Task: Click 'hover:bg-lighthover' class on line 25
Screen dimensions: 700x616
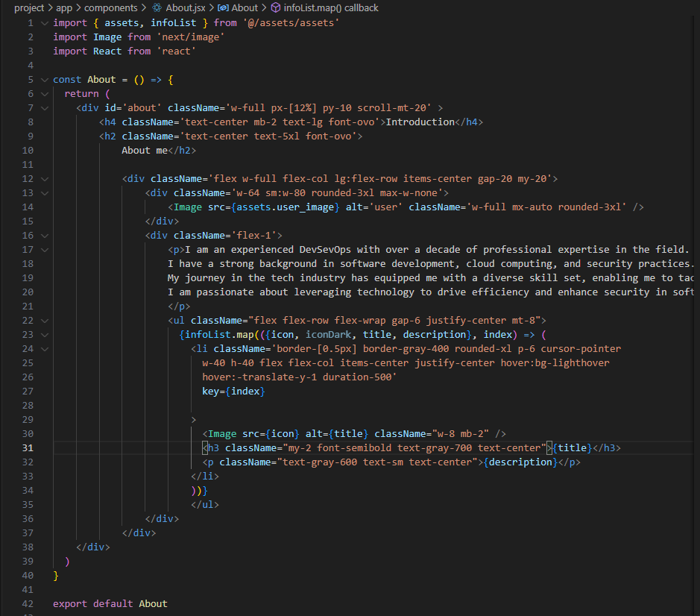Action: click(555, 363)
